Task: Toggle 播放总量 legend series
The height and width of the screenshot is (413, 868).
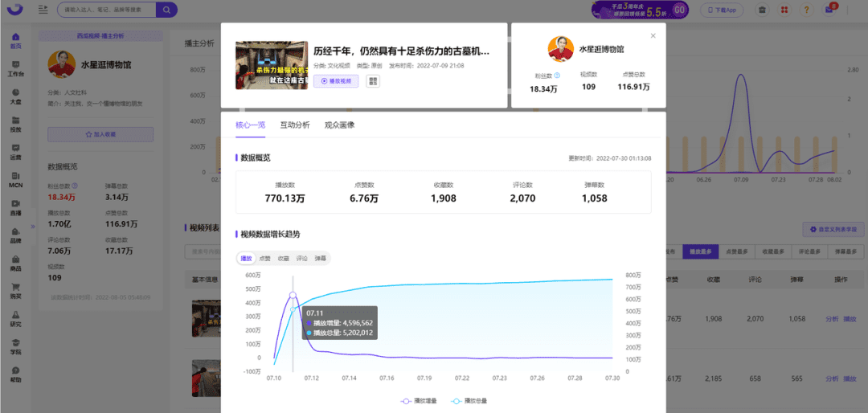Action: pos(469,401)
